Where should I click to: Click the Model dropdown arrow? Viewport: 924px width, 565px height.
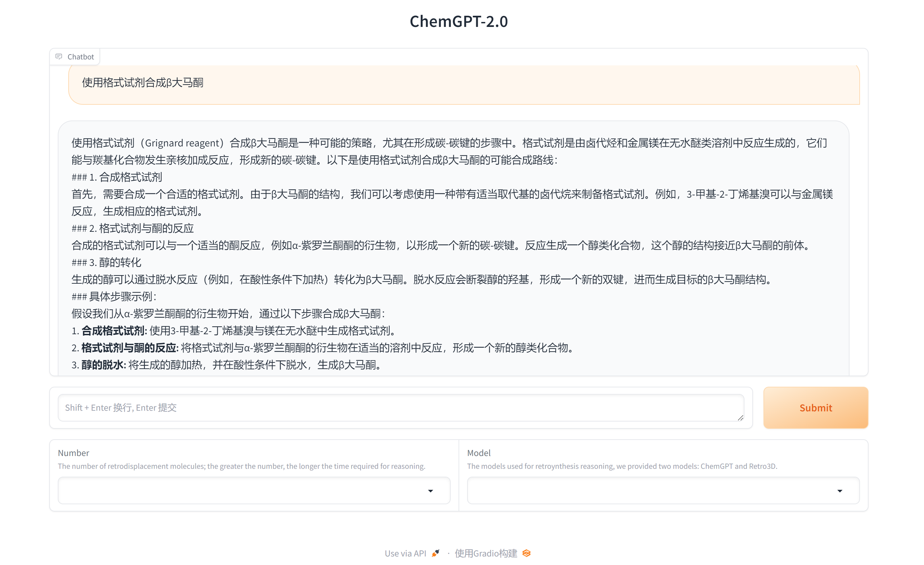tap(840, 491)
